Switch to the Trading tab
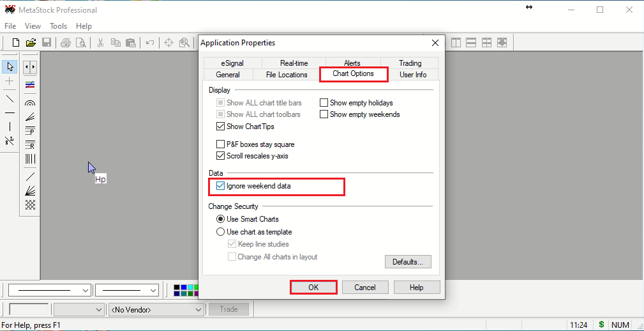 (410, 63)
